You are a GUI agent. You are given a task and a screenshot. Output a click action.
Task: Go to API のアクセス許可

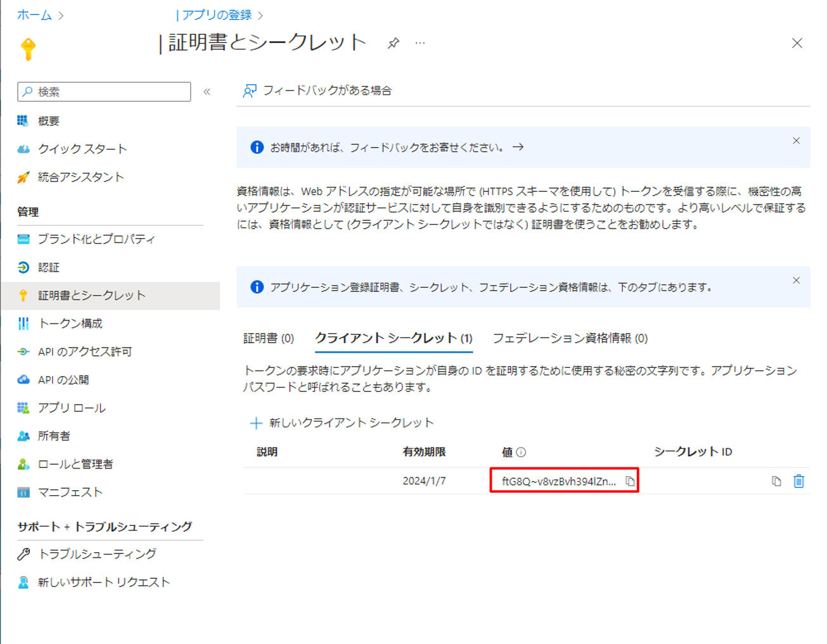[84, 351]
